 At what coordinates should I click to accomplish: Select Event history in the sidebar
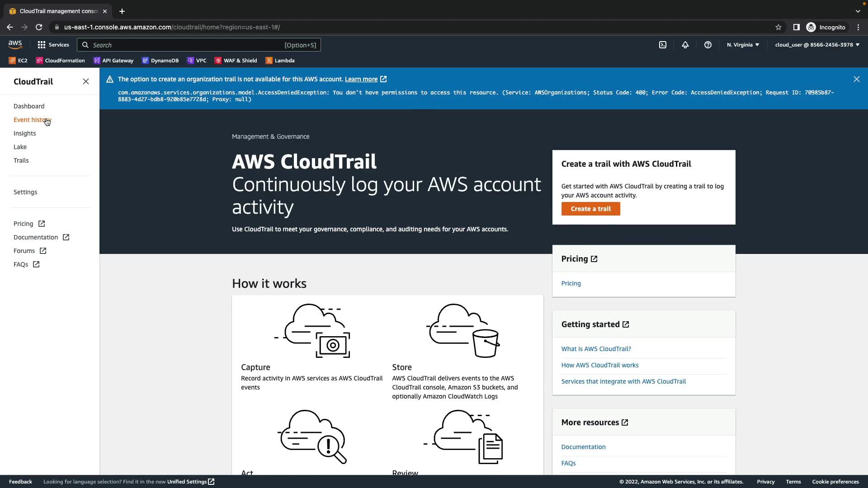pos(32,120)
